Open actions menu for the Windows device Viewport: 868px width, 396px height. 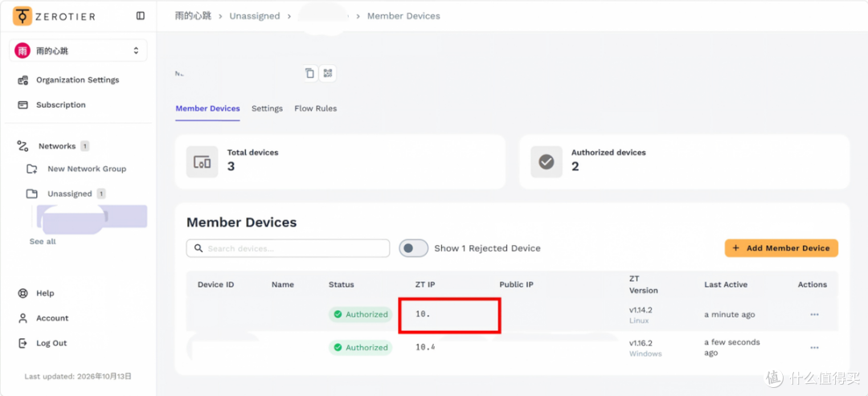pyautogui.click(x=814, y=347)
